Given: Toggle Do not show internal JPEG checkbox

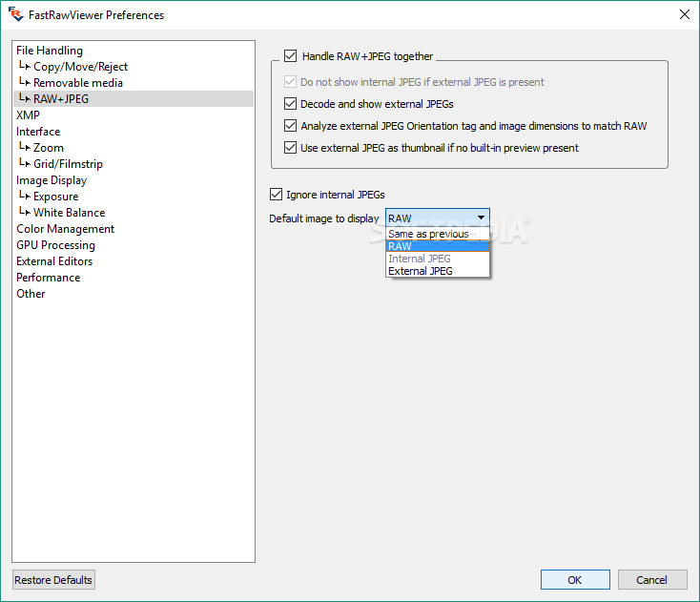Looking at the screenshot, I should point(291,82).
